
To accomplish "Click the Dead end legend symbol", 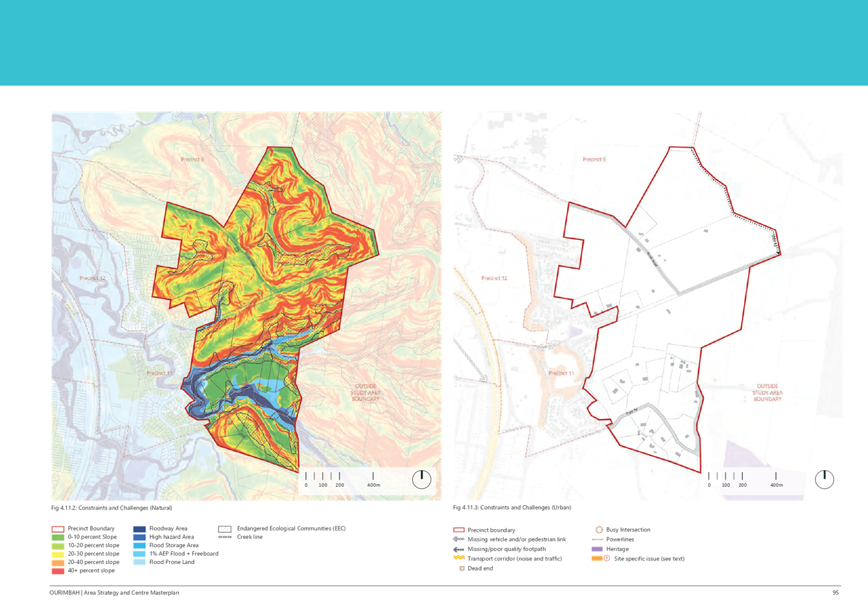I will point(462,568).
